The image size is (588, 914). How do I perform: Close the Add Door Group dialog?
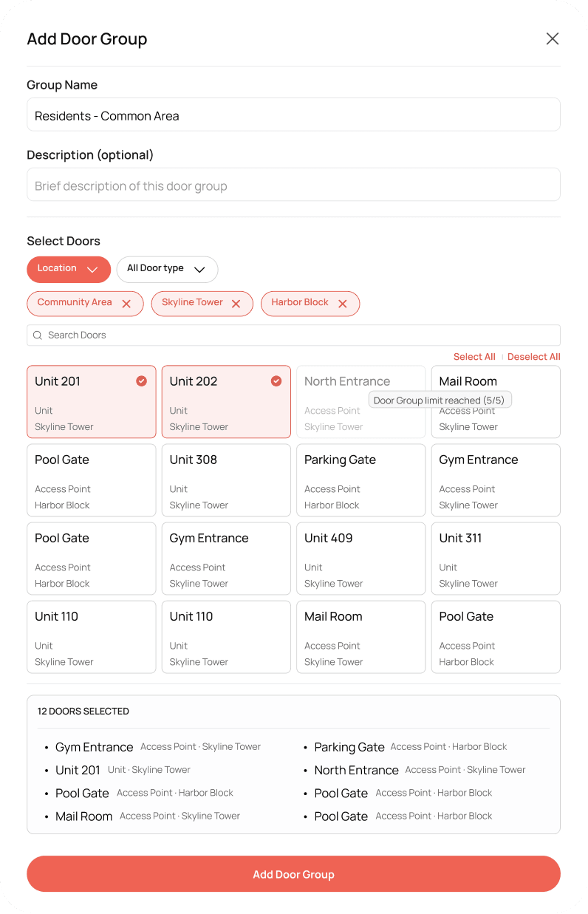coord(552,39)
